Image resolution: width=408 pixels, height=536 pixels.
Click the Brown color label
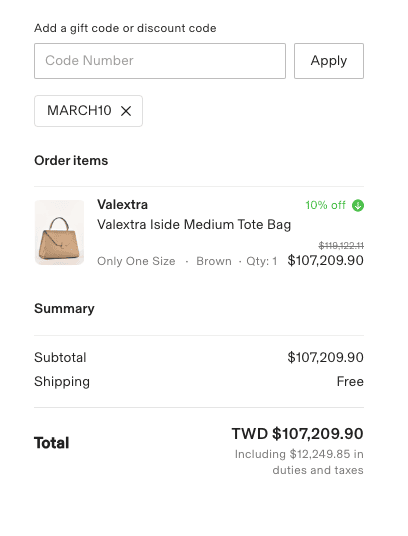(214, 261)
